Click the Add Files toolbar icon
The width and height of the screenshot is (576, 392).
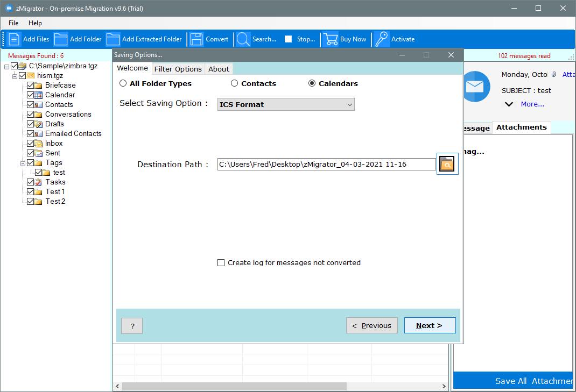14,39
